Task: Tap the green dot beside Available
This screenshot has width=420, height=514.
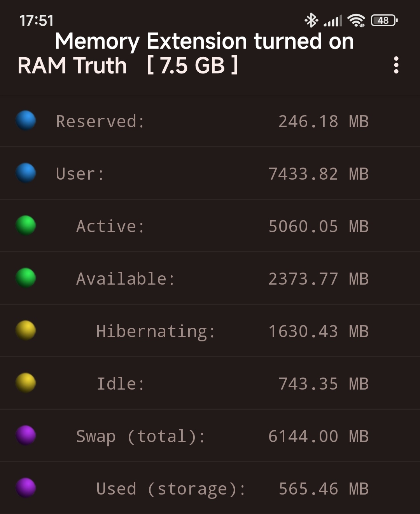Action: click(x=26, y=278)
